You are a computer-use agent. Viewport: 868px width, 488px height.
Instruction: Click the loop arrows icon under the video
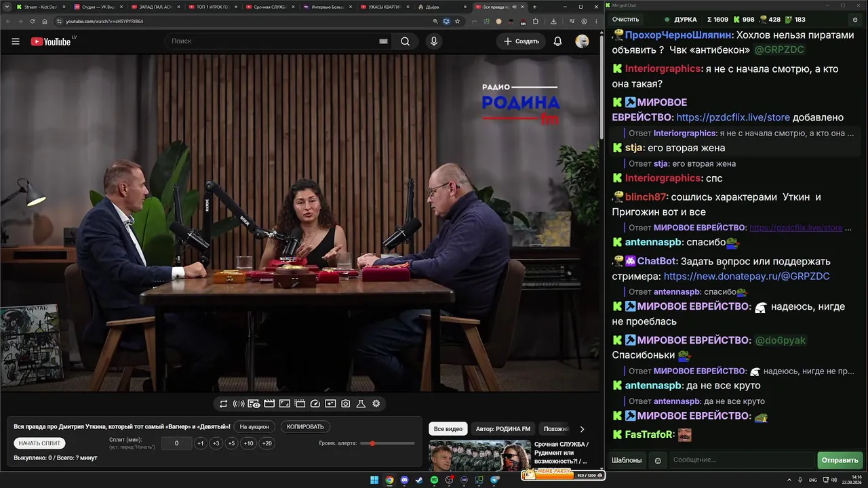223,403
